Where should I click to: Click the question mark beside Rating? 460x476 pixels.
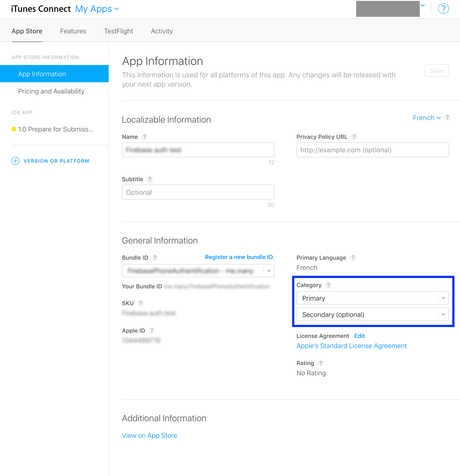coord(321,363)
